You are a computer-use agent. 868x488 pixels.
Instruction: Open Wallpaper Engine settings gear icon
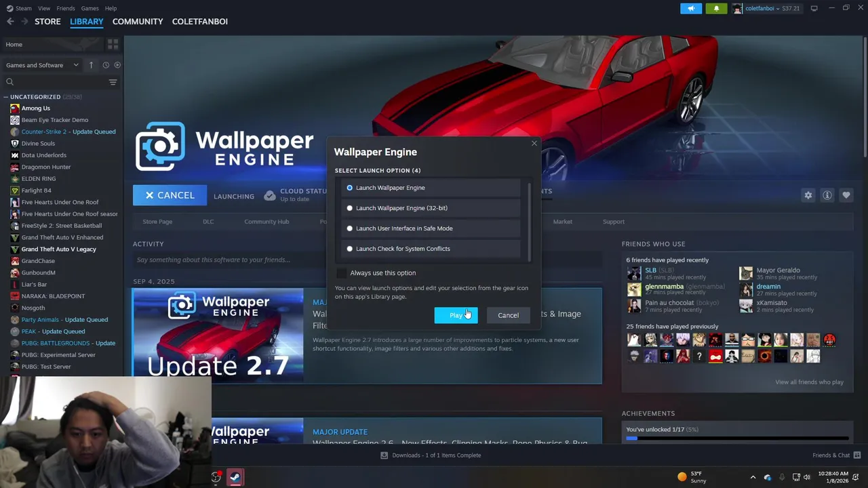coord(808,195)
